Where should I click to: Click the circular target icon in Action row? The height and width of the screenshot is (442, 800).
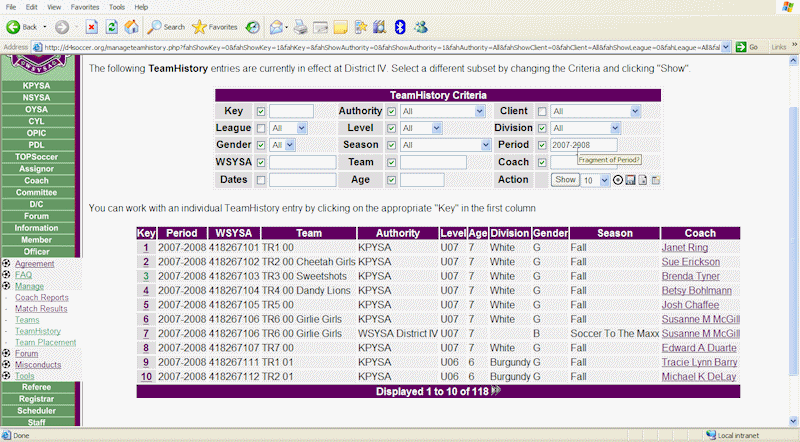click(618, 180)
